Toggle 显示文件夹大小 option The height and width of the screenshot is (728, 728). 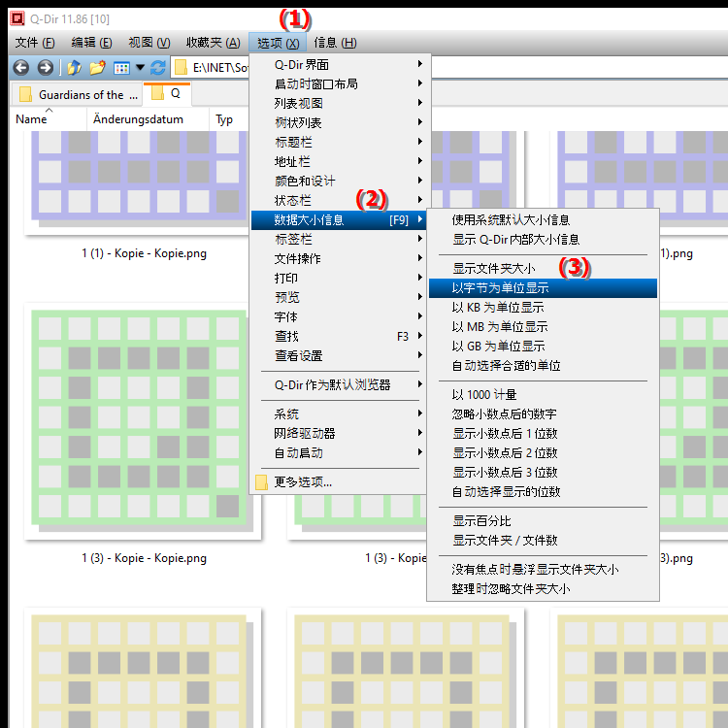point(494,269)
